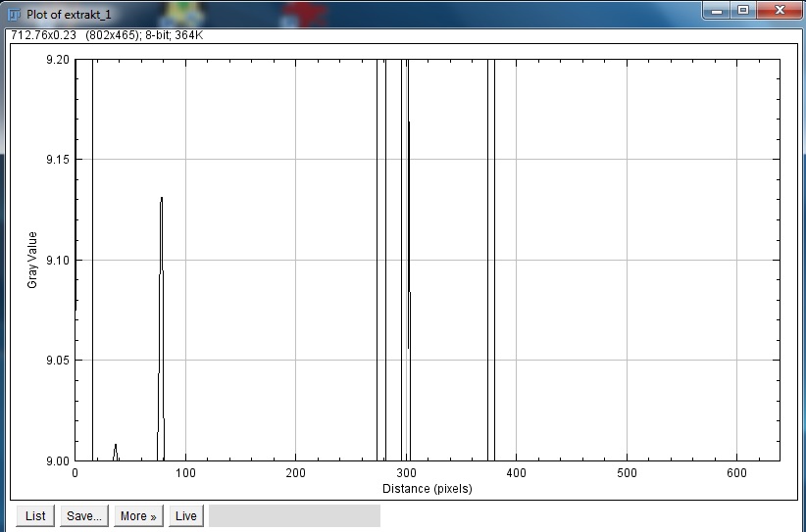Screen dimensions: 806x532
Task: Click the 'Plot of extrakt_1' window title
Action: pyautogui.click(x=69, y=15)
